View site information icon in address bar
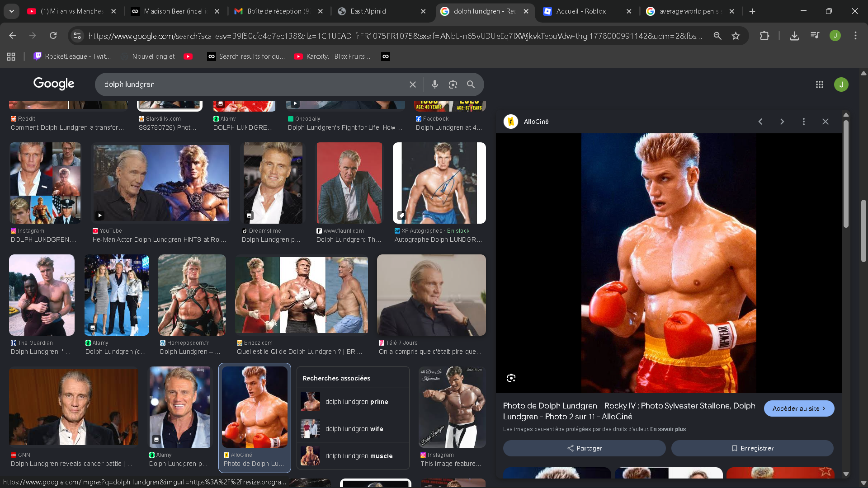The height and width of the screenshot is (488, 868). click(x=77, y=36)
